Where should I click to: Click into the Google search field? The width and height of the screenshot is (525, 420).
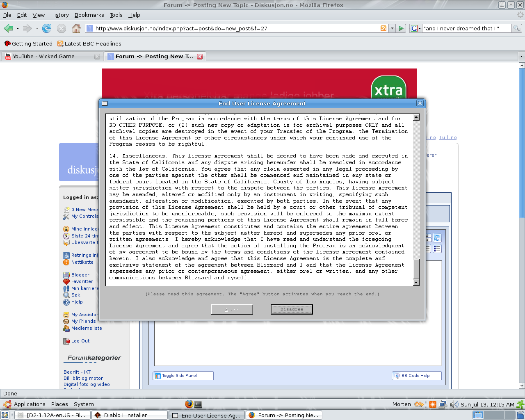tap(467, 28)
